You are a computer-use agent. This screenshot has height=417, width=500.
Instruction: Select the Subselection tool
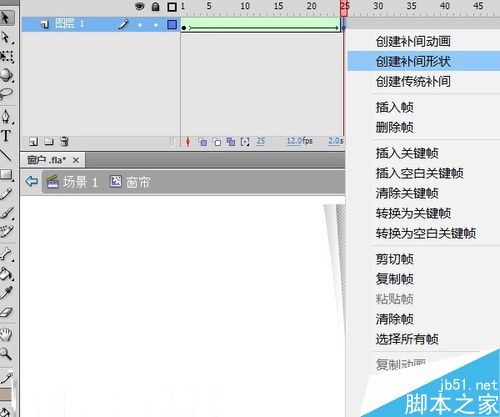6,37
